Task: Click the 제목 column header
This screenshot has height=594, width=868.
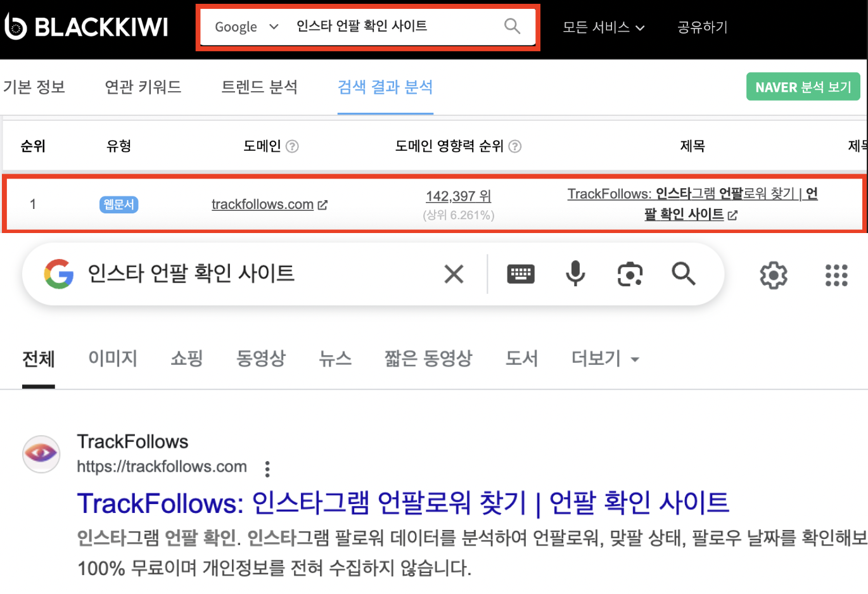Action: [692, 146]
